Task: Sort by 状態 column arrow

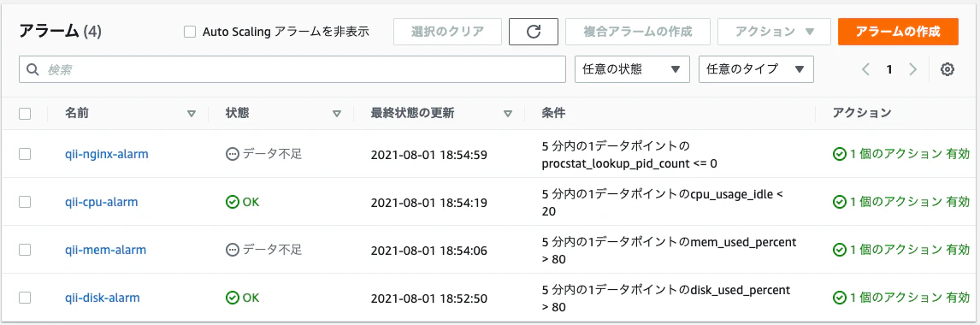Action: click(337, 114)
